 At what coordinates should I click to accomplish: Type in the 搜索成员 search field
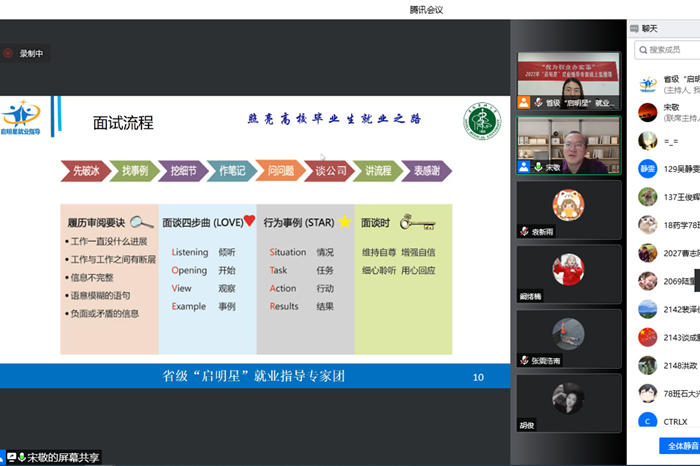point(671,49)
